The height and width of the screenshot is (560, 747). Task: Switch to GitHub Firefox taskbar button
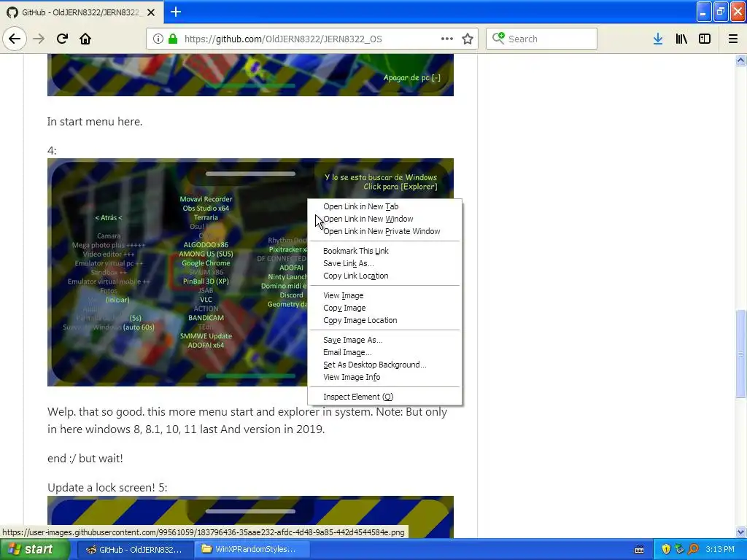point(135,549)
